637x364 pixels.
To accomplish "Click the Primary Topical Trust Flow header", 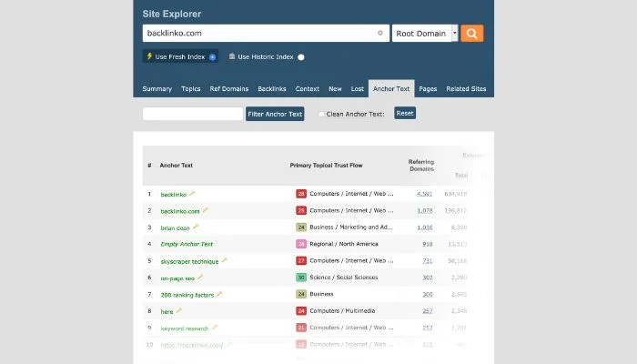I will click(326, 166).
